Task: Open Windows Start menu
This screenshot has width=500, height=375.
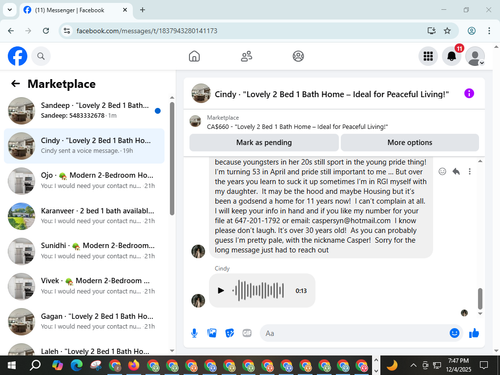Action: click(x=12, y=365)
